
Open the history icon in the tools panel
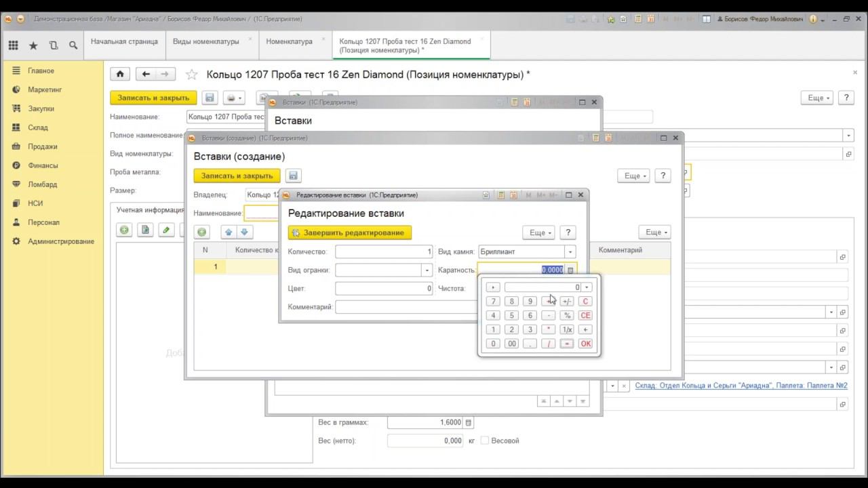[x=54, y=45]
